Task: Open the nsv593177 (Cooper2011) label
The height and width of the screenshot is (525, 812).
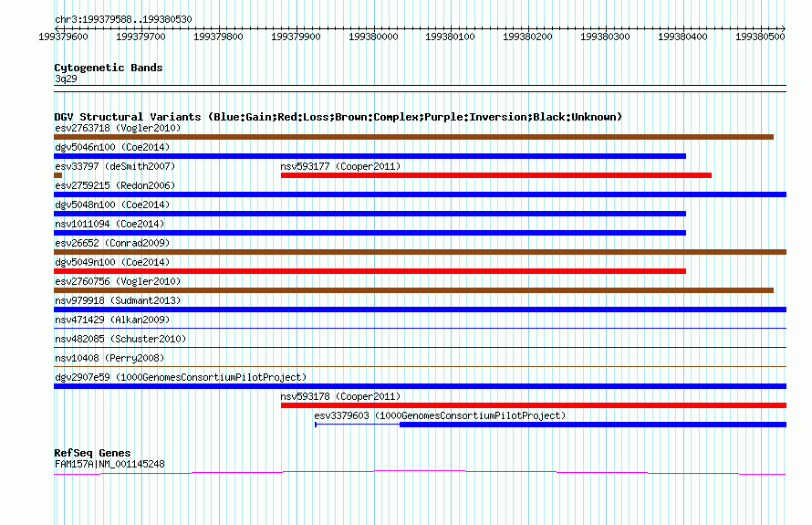Action: pyautogui.click(x=340, y=166)
